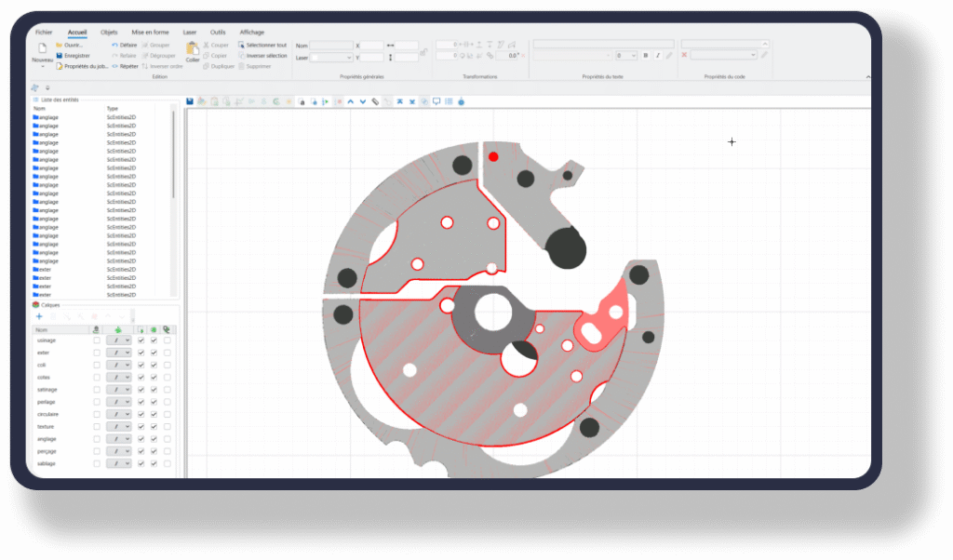Open the Laser dropdown in general properties

pos(331,58)
